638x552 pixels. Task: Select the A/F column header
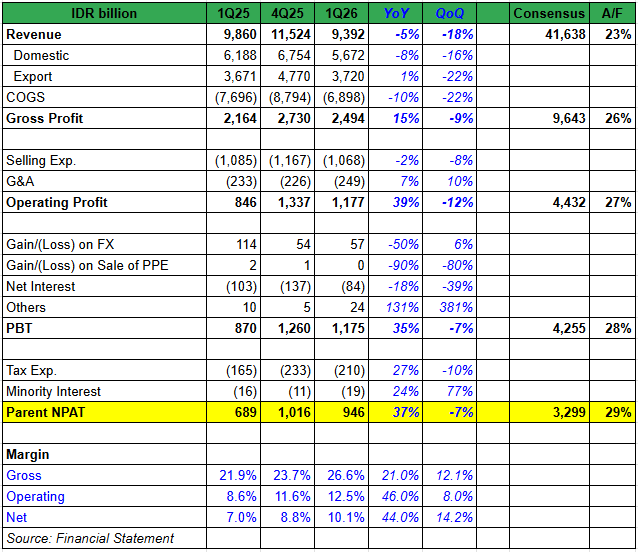click(x=616, y=13)
